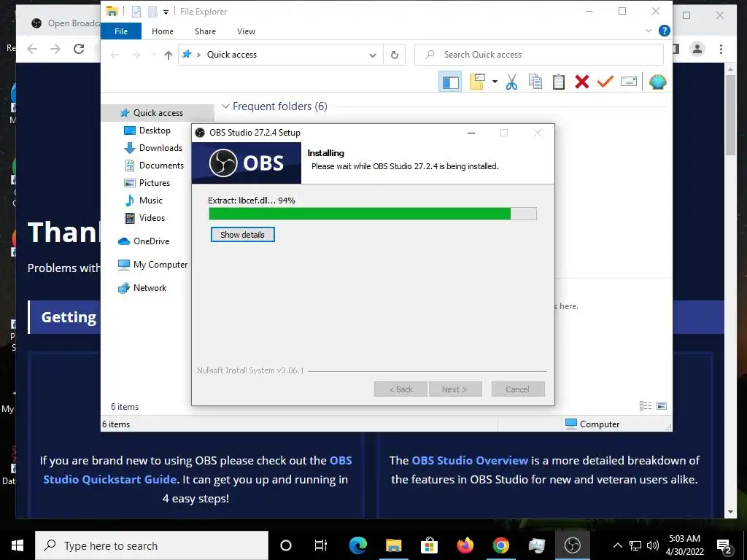Click the green installation progress bar
This screenshot has height=560, width=747.
tap(373, 214)
